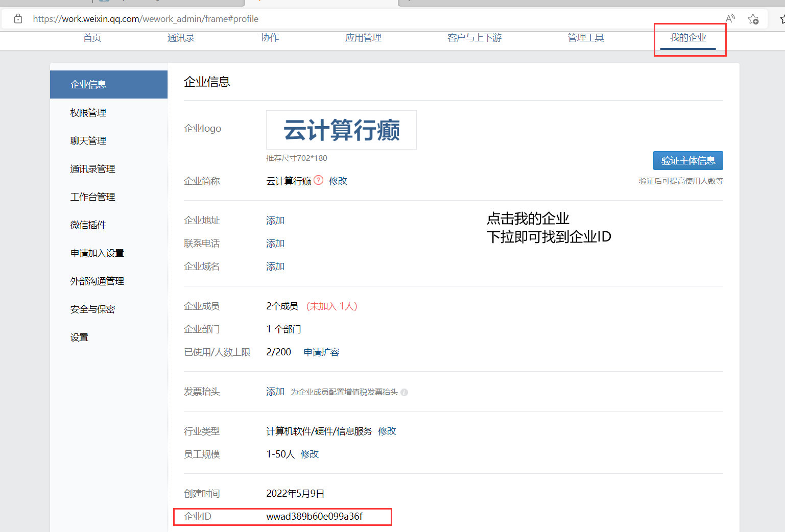The width and height of the screenshot is (785, 532).
Task: Click the 企业ID value wwad389b60e099a36f
Action: click(315, 517)
